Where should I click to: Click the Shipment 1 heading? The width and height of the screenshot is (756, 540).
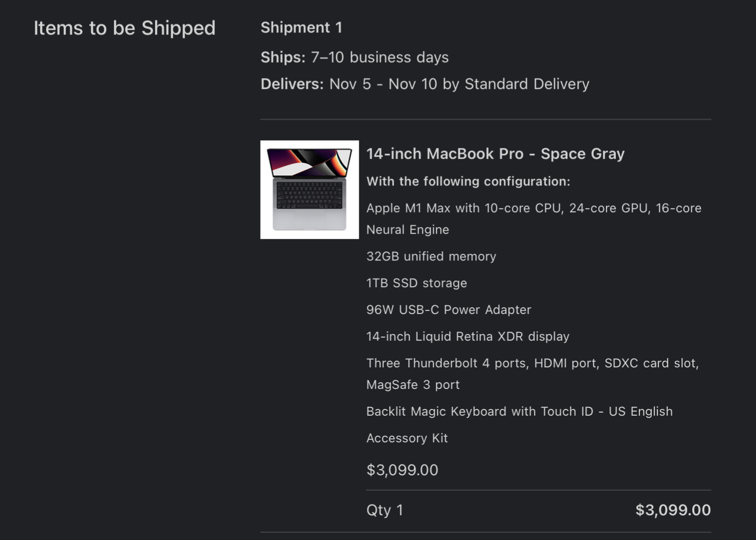click(301, 28)
